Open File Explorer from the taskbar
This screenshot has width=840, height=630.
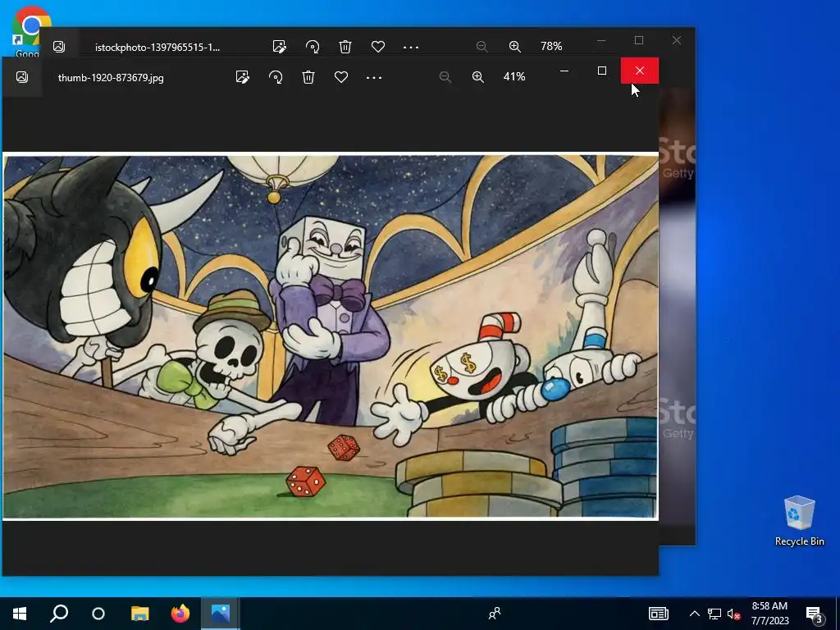click(139, 614)
